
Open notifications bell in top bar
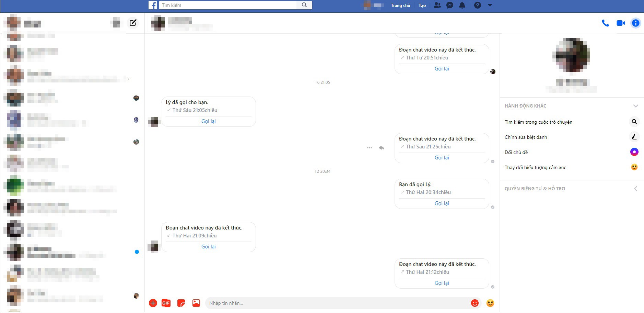pos(462,5)
